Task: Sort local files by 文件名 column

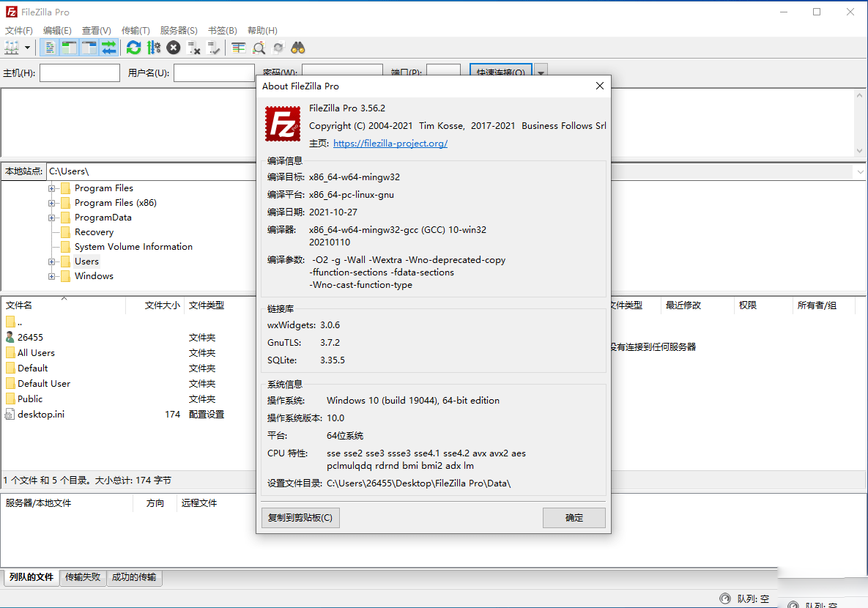Action: click(64, 305)
